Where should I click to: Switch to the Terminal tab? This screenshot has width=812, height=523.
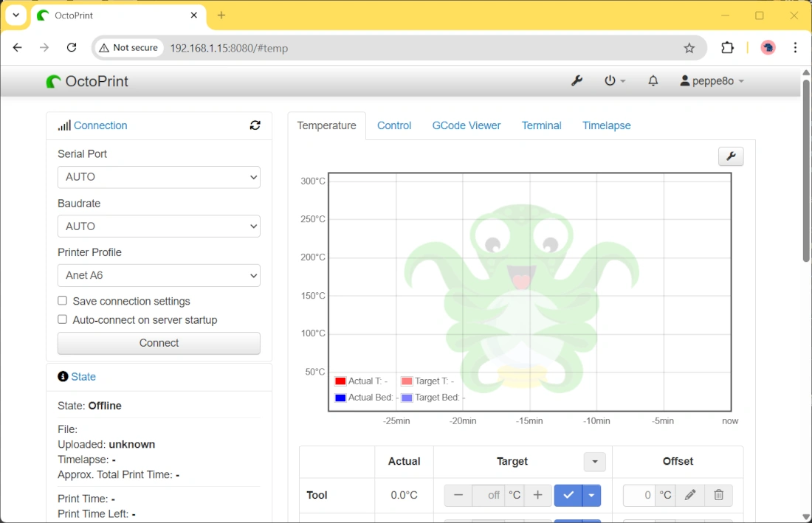point(541,125)
